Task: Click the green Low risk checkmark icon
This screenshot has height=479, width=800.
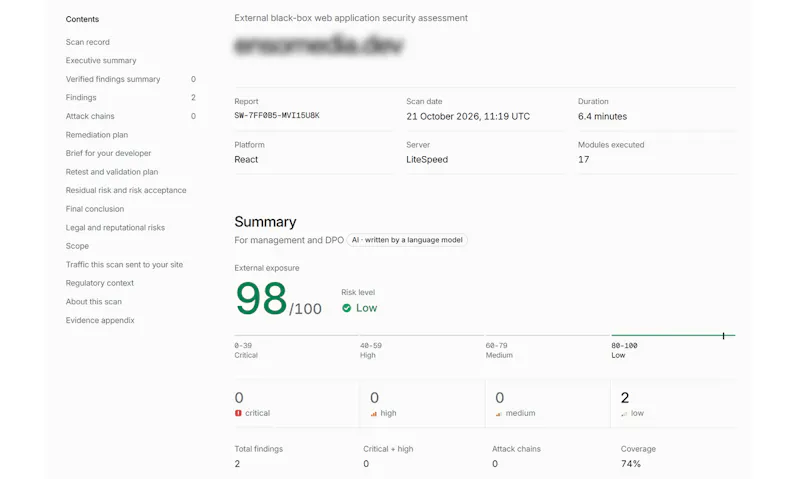Action: click(346, 308)
